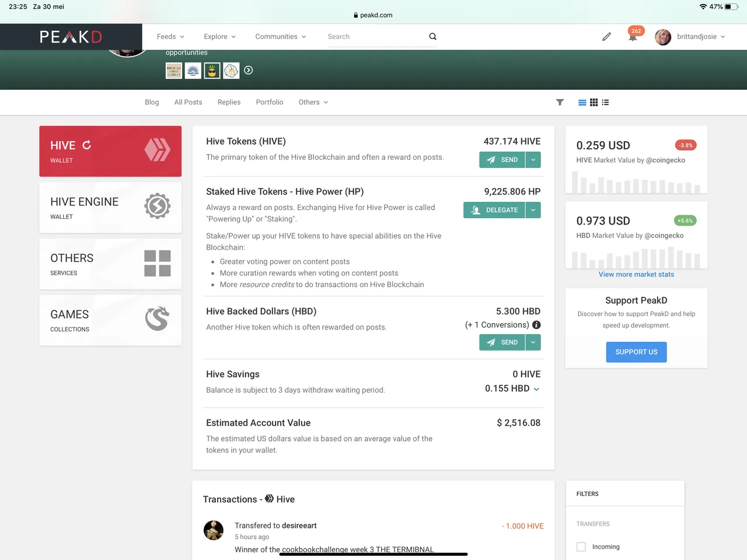Screen dimensions: 747x560
Task: Go to the Replies tab
Action: point(229,102)
